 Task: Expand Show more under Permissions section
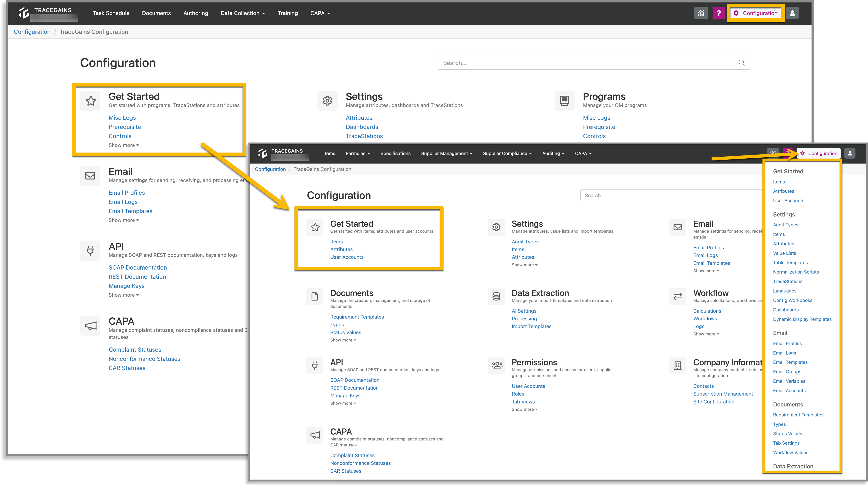(524, 409)
